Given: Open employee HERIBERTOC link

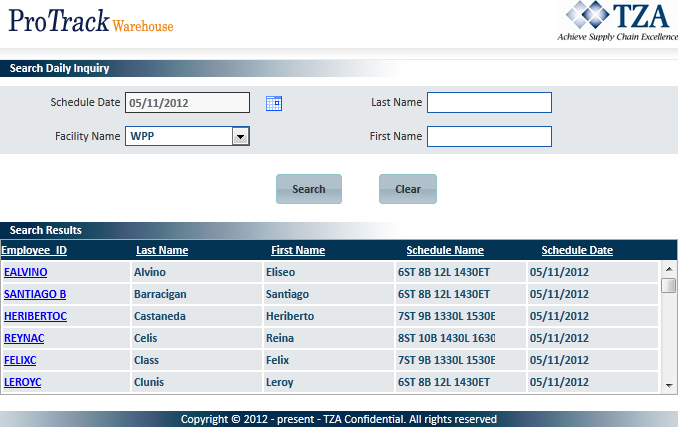Looking at the screenshot, I should click(35, 316).
